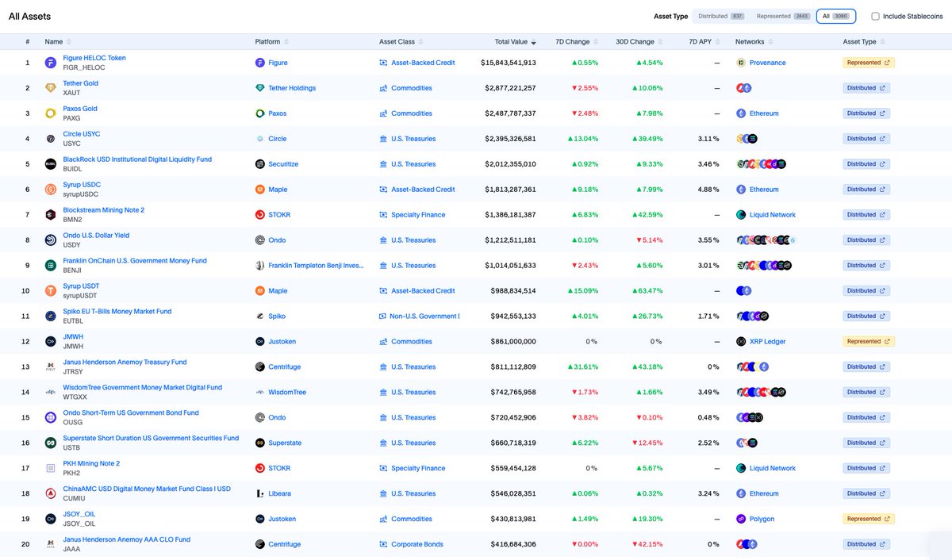Viewport: 952px width, 560px height.
Task: Open WisdomTree Government Money Market Digital Fund
Action: point(143,388)
